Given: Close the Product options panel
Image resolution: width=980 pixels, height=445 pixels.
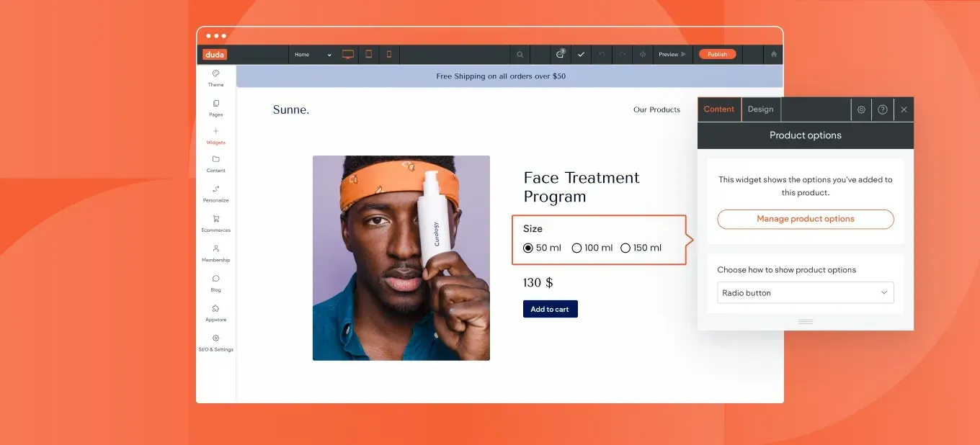Looking at the screenshot, I should coord(904,109).
